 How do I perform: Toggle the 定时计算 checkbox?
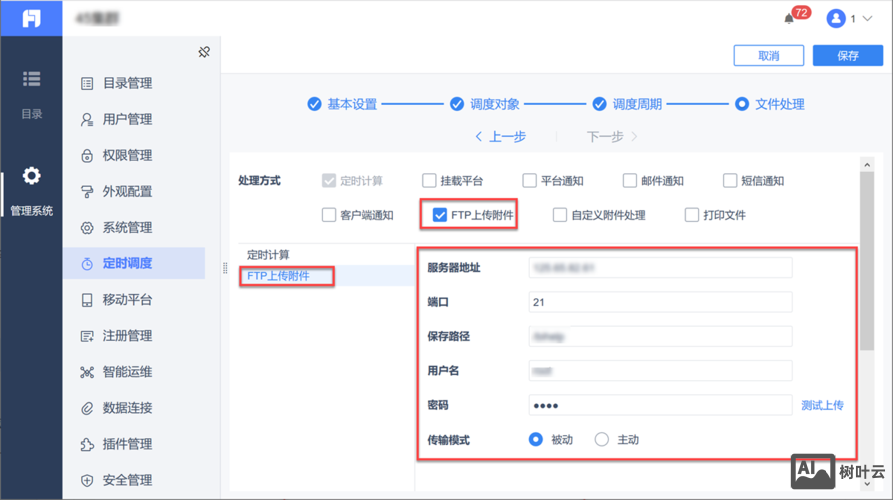click(329, 181)
